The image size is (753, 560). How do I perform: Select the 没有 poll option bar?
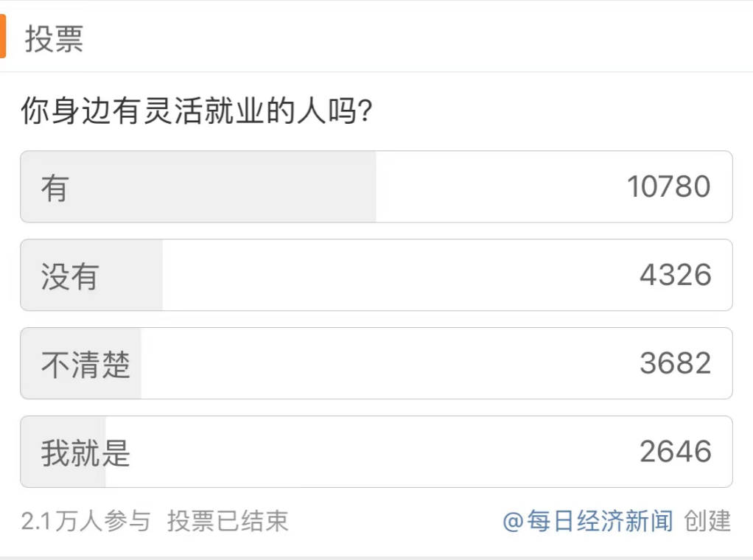[376, 275]
